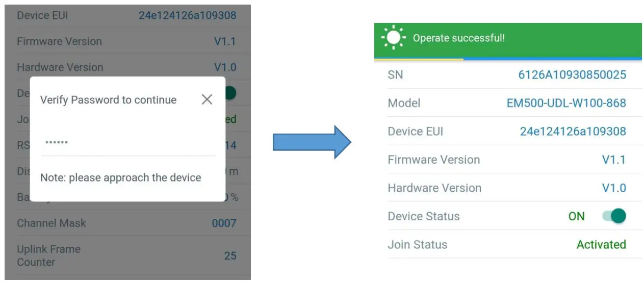Click the password input field with dots
Image resolution: width=644 pixels, height=283 pixels.
pos(127,142)
